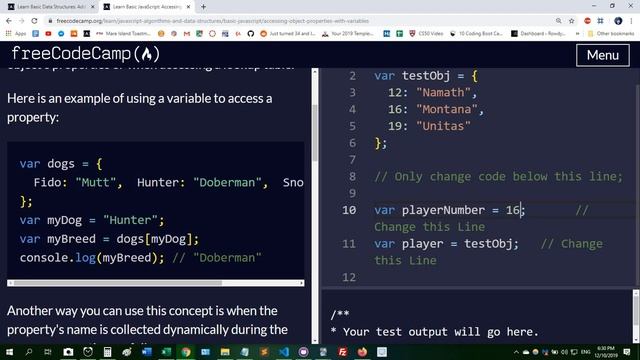Viewport: 640px width, 360px height.
Task: Bookmark this page with the star icon
Action: coord(571,20)
